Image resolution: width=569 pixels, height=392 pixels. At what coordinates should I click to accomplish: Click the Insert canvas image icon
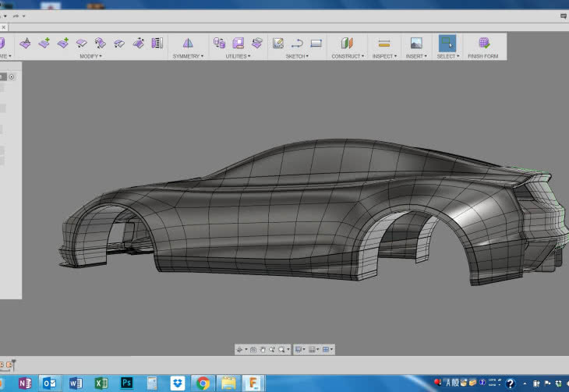(x=416, y=43)
